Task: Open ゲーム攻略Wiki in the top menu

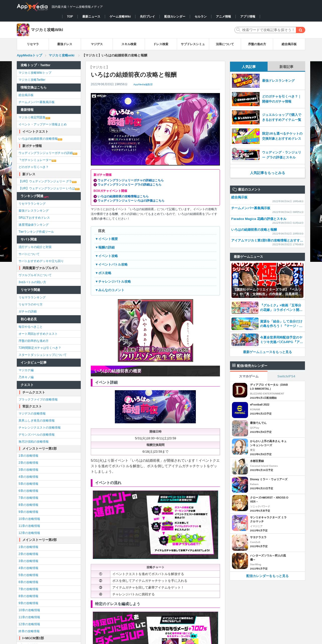Action: [x=120, y=17]
